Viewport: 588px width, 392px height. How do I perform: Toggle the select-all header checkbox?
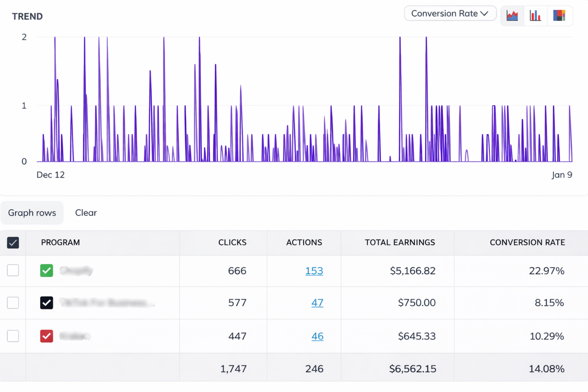tap(13, 242)
